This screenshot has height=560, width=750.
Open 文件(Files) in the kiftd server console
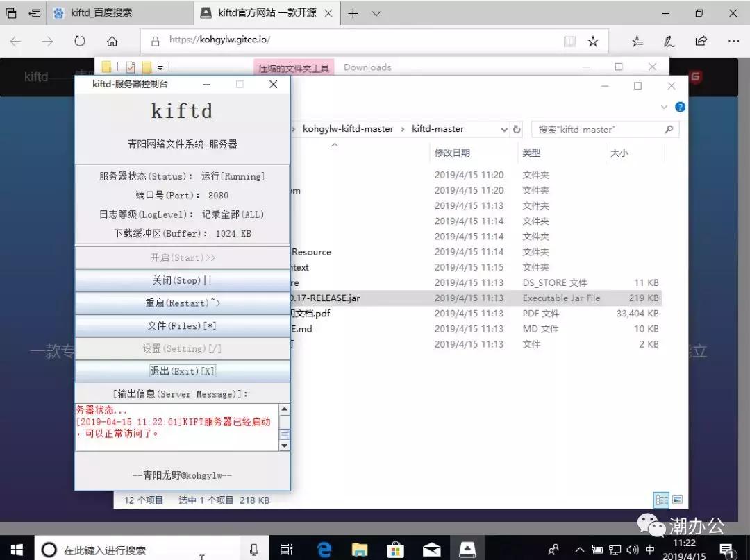[x=182, y=324]
